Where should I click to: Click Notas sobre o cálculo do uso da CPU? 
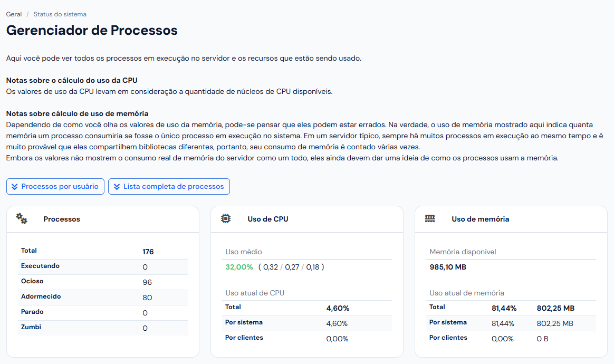pos(72,80)
